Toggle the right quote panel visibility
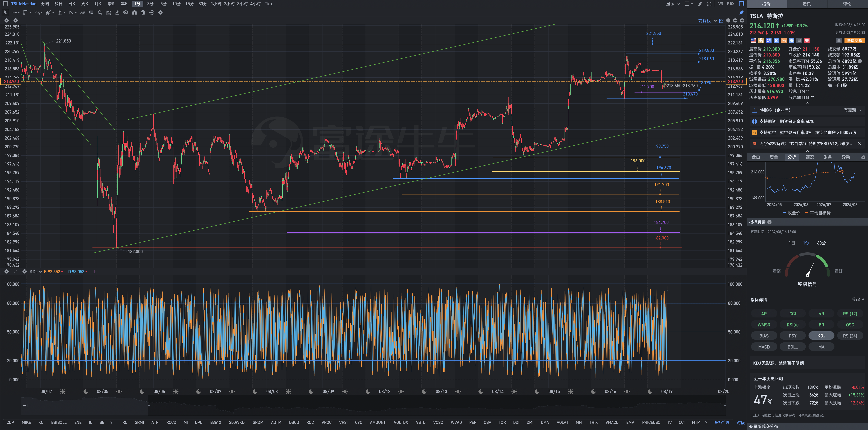The image size is (868, 430). pyautogui.click(x=742, y=4)
